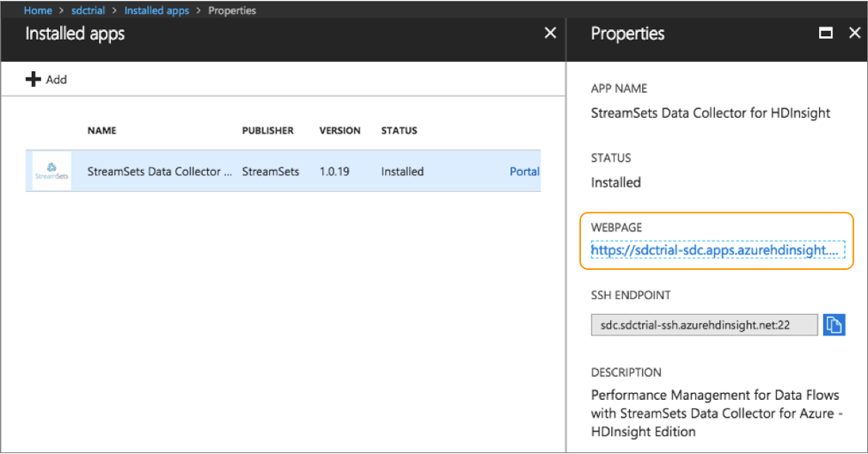The width and height of the screenshot is (868, 454).
Task: Navigate to Installed apps breadcrumb
Action: point(156,10)
